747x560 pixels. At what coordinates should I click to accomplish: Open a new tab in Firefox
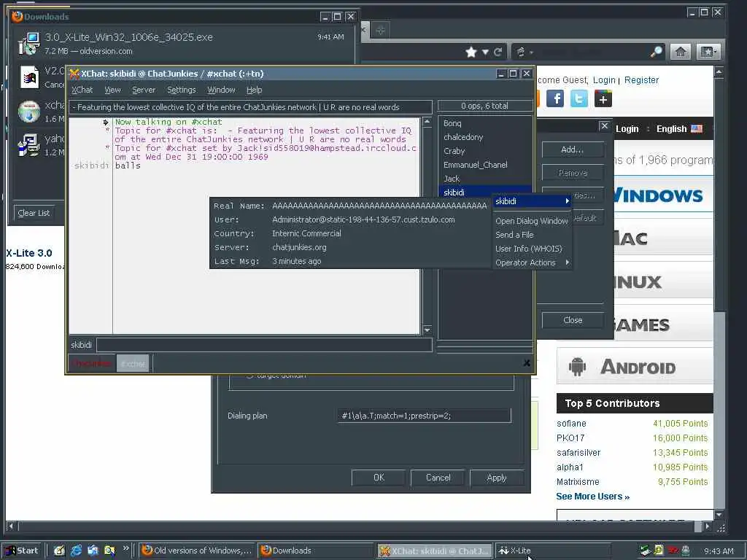click(380, 31)
